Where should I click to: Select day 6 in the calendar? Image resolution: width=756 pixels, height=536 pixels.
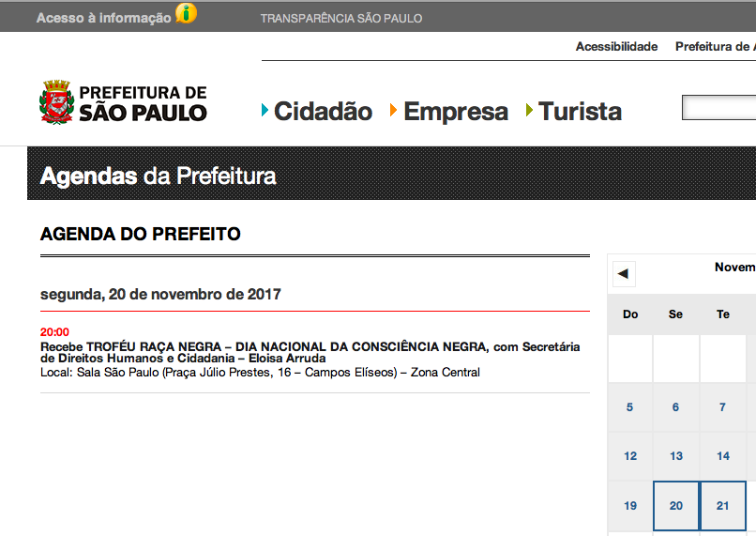click(x=676, y=407)
